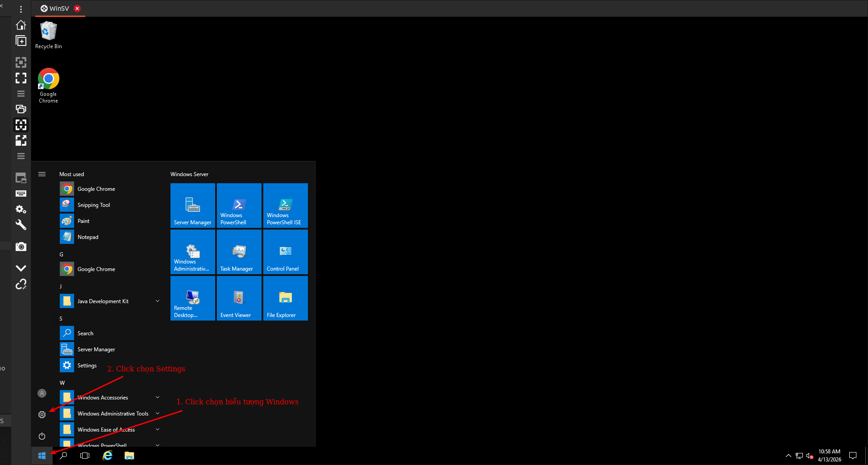Image resolution: width=868 pixels, height=465 pixels.
Task: Launch Internet Explorer from the taskbar
Action: tap(108, 456)
